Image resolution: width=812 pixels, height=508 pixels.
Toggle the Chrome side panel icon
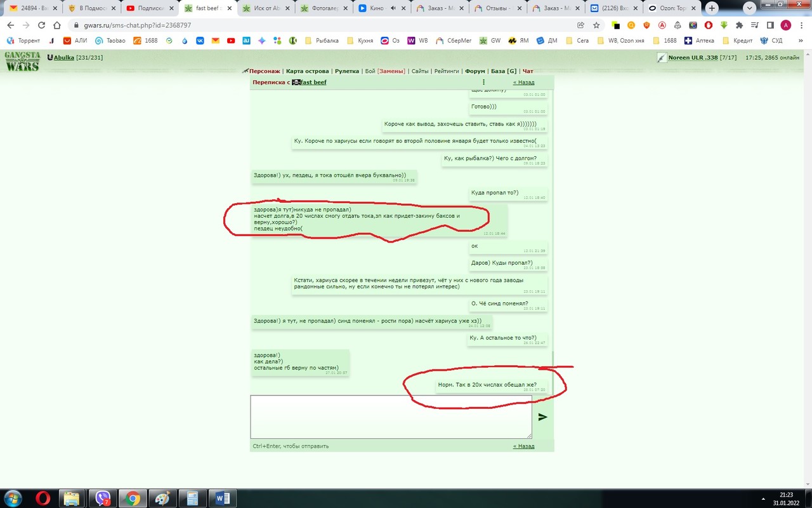(x=770, y=25)
